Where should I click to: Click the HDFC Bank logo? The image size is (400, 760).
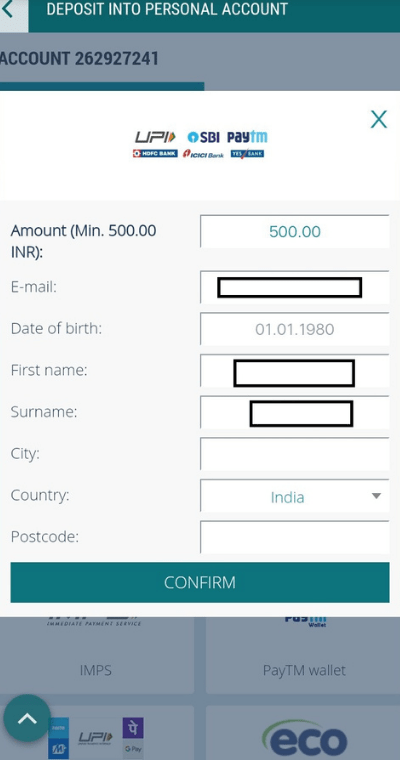coord(155,154)
